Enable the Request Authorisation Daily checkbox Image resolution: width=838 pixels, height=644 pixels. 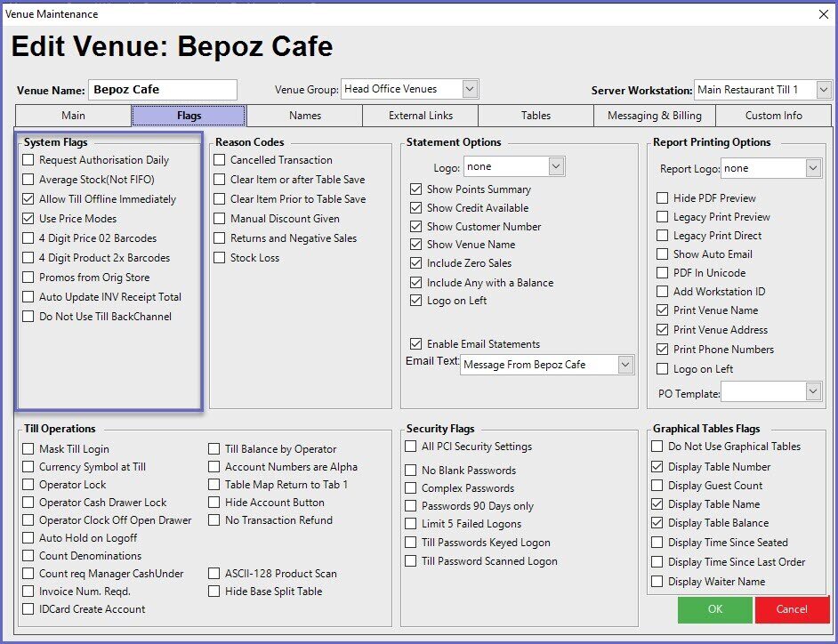click(29, 160)
